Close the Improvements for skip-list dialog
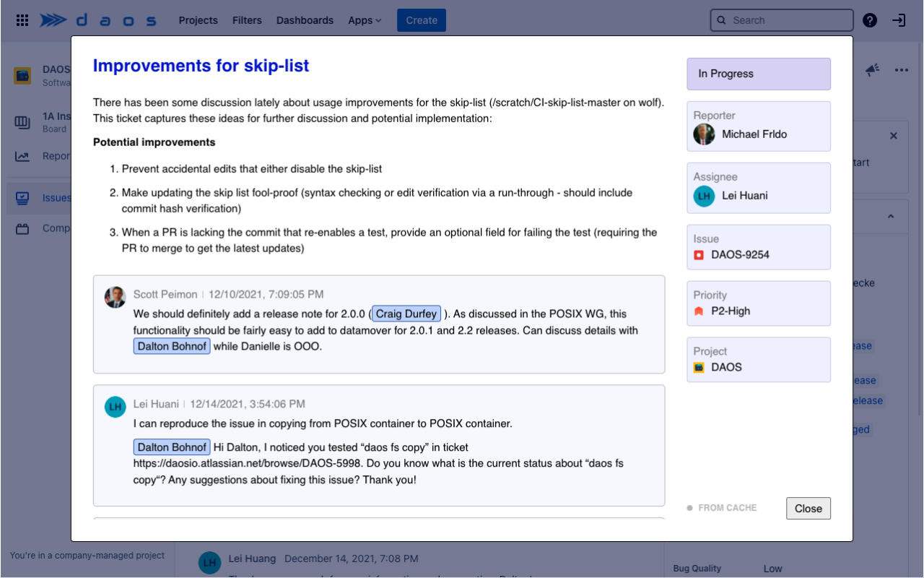Viewport: 924px width, 578px height. pyautogui.click(x=808, y=508)
